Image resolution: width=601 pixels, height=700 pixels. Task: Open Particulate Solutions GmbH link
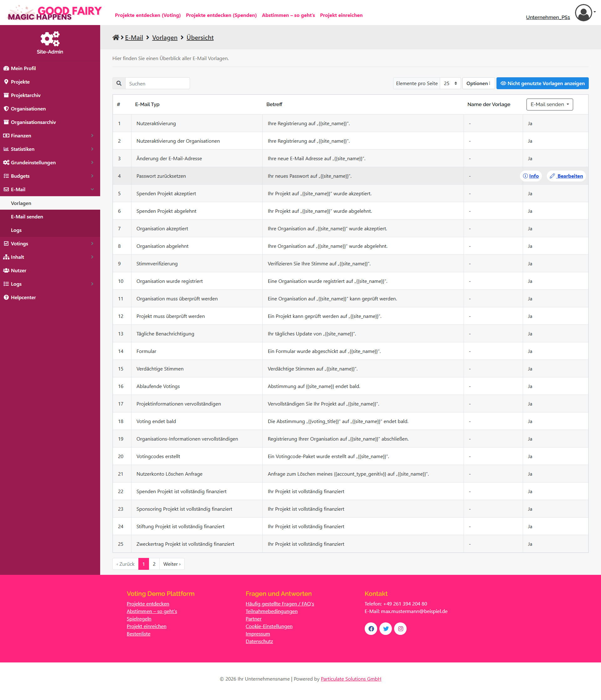pyautogui.click(x=351, y=679)
